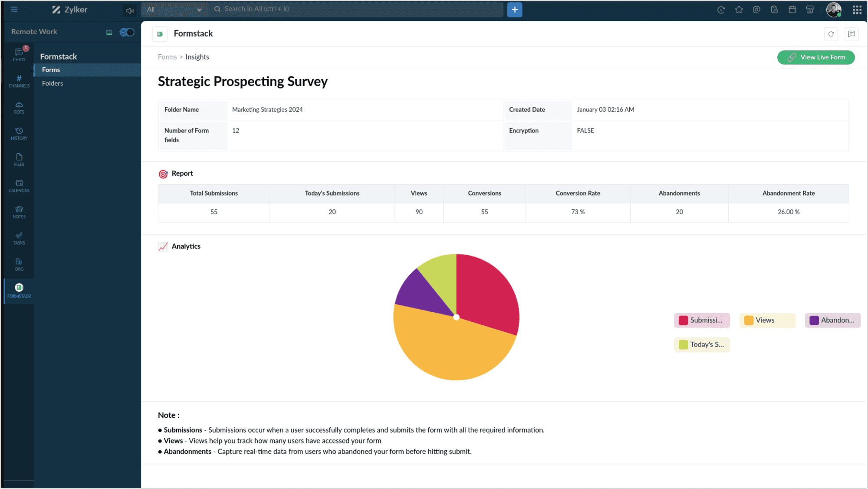Image resolution: width=868 pixels, height=489 pixels.
Task: Expand the All search scope dropdown
Action: coord(174,10)
